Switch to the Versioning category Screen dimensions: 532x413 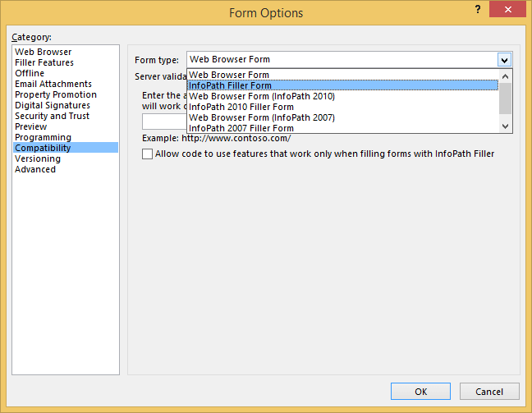(x=38, y=158)
